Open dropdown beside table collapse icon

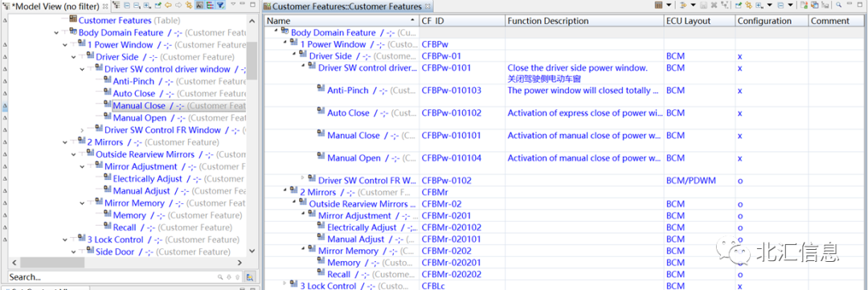[x=791, y=5]
